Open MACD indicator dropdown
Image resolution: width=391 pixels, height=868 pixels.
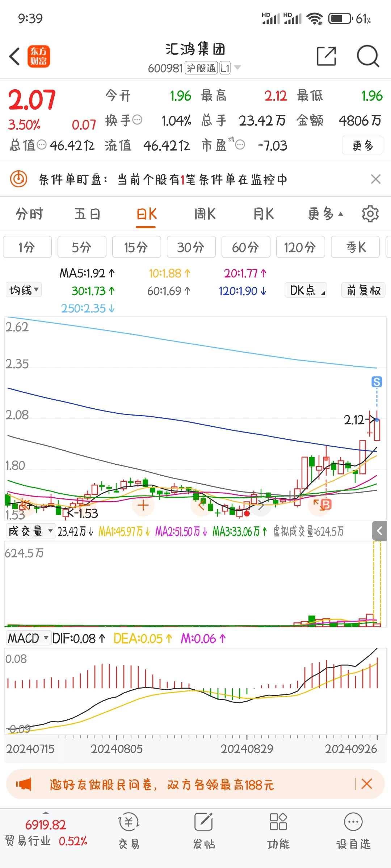pyautogui.click(x=28, y=638)
